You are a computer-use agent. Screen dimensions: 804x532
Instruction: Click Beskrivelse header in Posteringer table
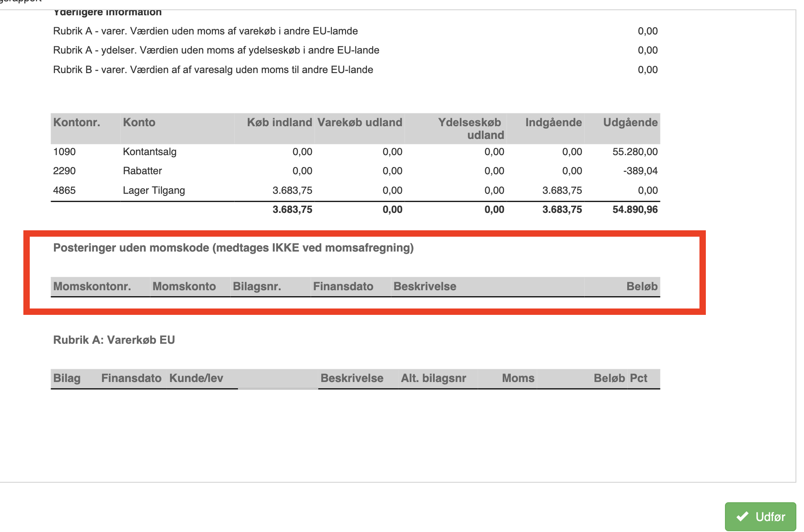tap(425, 286)
